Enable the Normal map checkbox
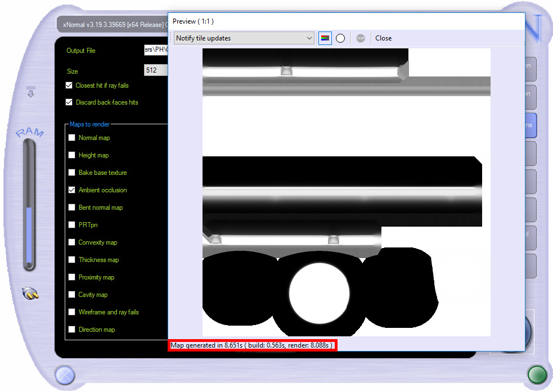This screenshot has width=553, height=392. (x=71, y=138)
